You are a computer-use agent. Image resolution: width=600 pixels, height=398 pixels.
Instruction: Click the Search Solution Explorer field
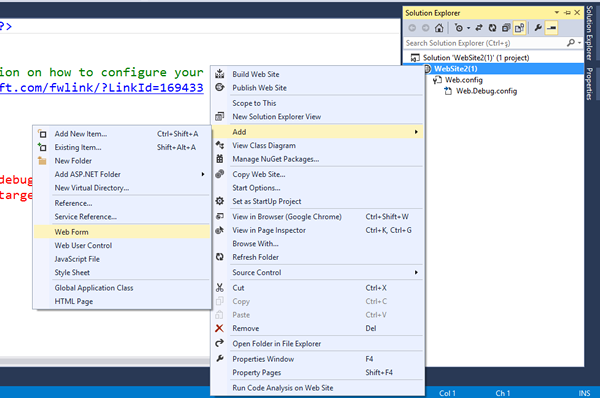[484, 43]
